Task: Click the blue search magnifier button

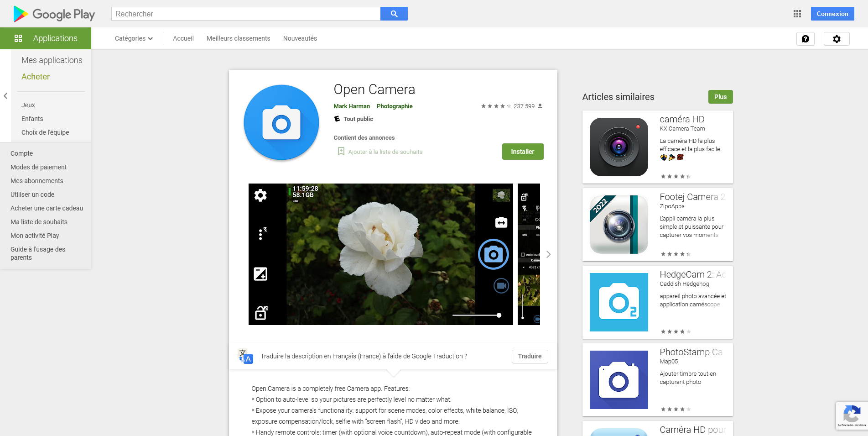Action: click(x=394, y=14)
